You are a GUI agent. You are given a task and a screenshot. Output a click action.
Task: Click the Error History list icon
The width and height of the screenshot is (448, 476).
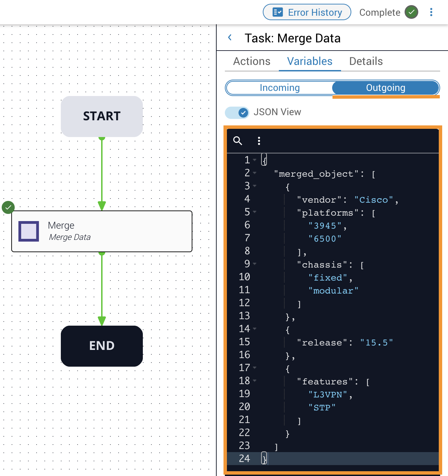277,12
